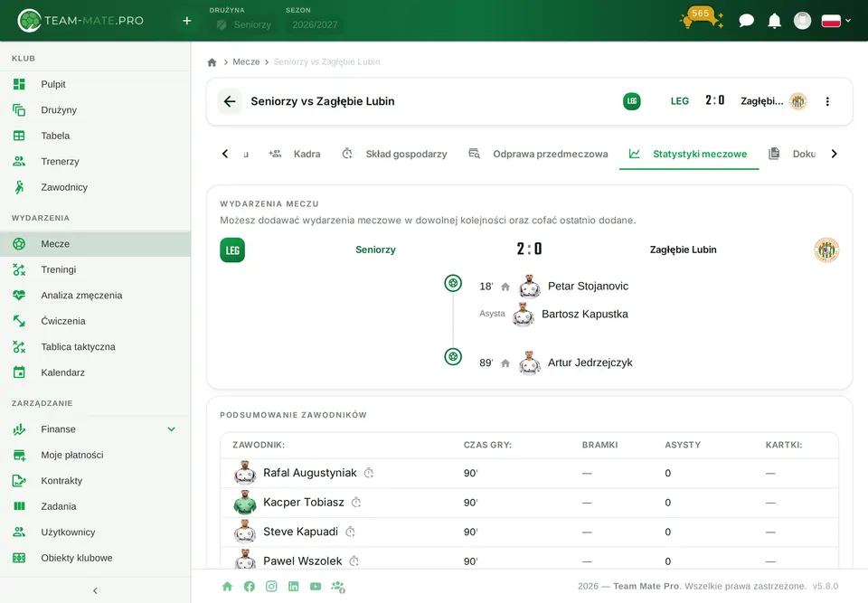Image resolution: width=868 pixels, height=603 pixels.
Task: Click the Team-Mate.Pro logo
Action: (x=80, y=21)
